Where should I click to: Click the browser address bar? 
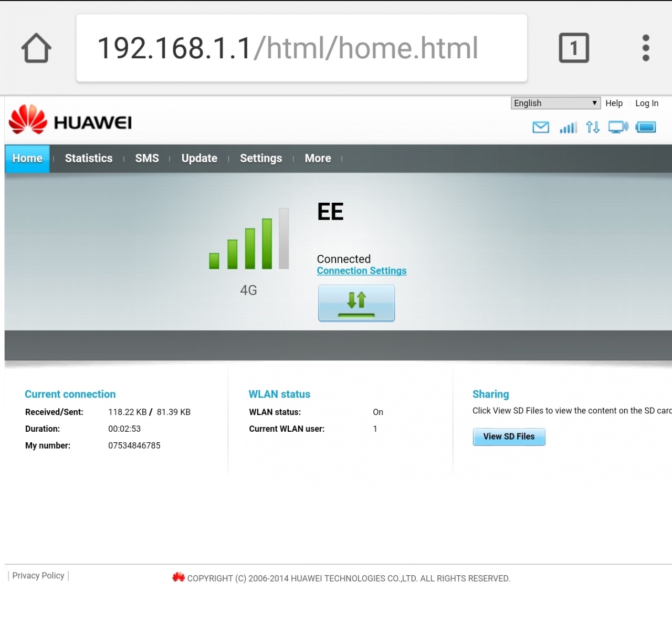tap(302, 48)
